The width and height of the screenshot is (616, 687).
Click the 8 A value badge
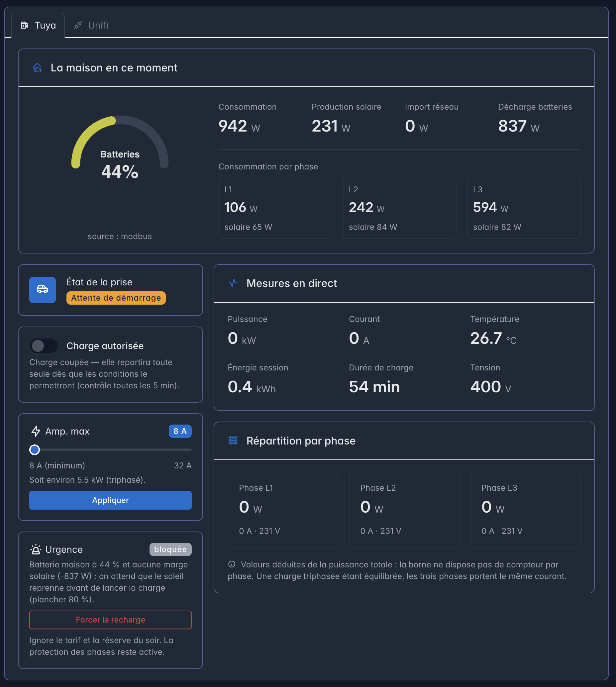pyautogui.click(x=180, y=431)
